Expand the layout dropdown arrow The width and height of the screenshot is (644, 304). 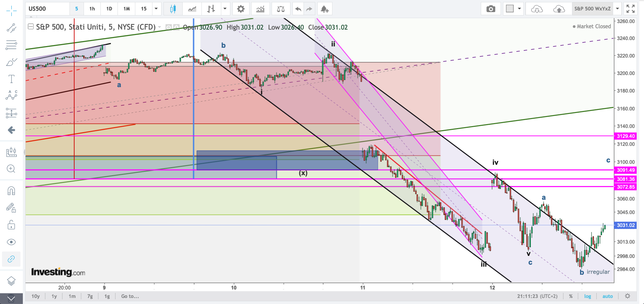coord(519,9)
